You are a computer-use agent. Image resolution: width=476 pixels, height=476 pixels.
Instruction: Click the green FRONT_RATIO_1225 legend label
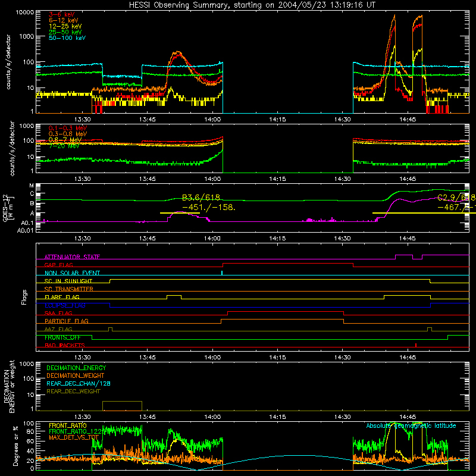(x=76, y=431)
